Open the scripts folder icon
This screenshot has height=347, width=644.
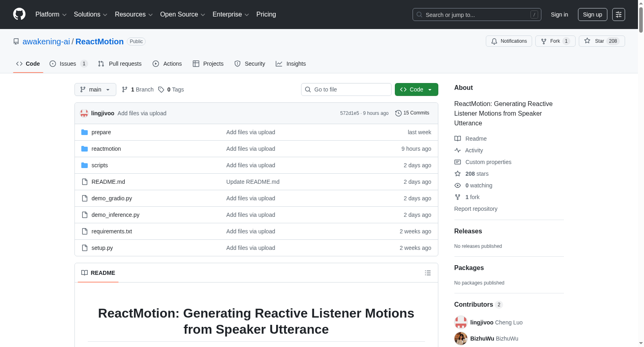[85, 165]
